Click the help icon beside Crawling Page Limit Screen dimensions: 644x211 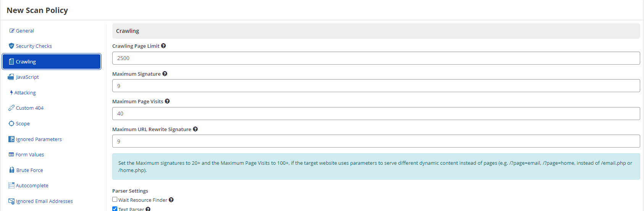[x=163, y=46]
